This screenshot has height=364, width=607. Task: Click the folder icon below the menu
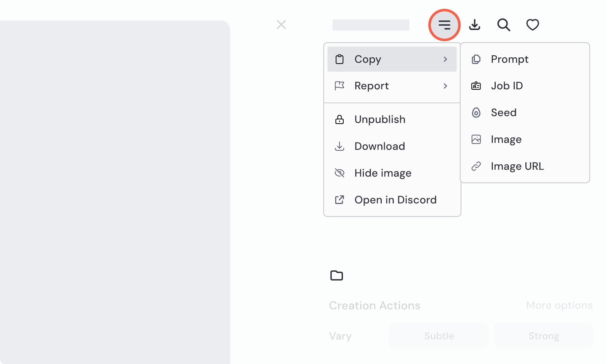pos(336,275)
